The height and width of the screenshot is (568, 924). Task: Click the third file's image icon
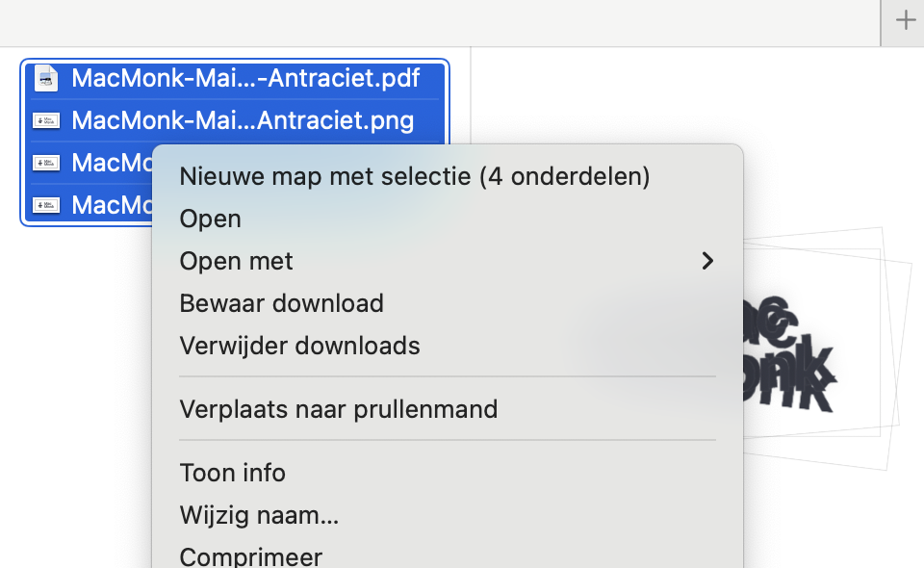(x=45, y=163)
